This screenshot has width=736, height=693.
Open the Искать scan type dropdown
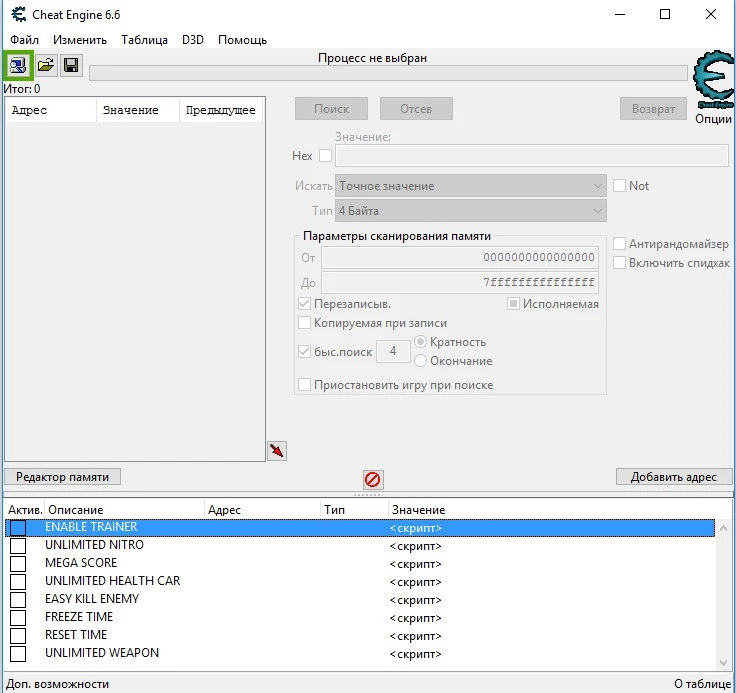(x=471, y=186)
